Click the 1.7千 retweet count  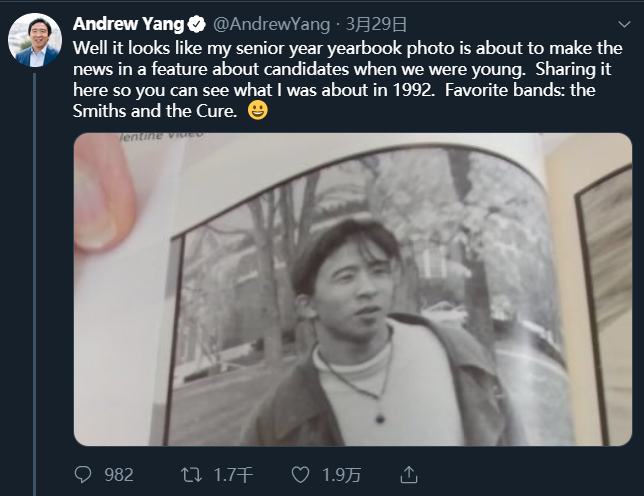click(235, 474)
